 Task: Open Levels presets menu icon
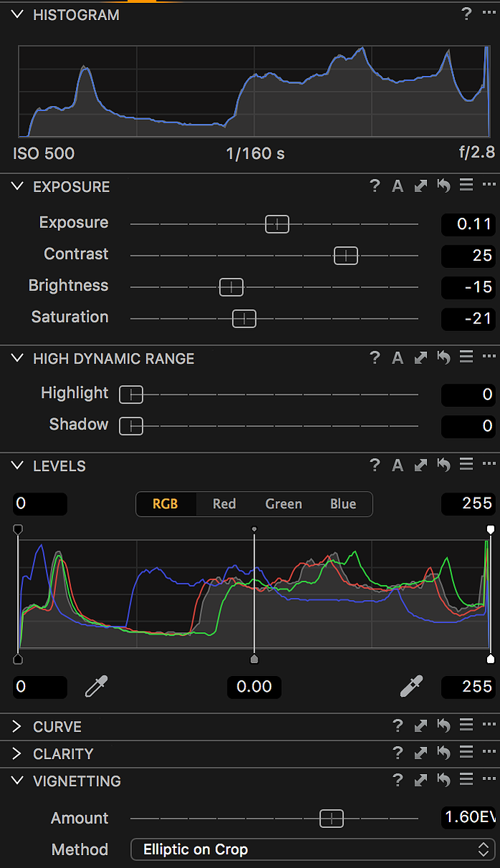coord(466,464)
